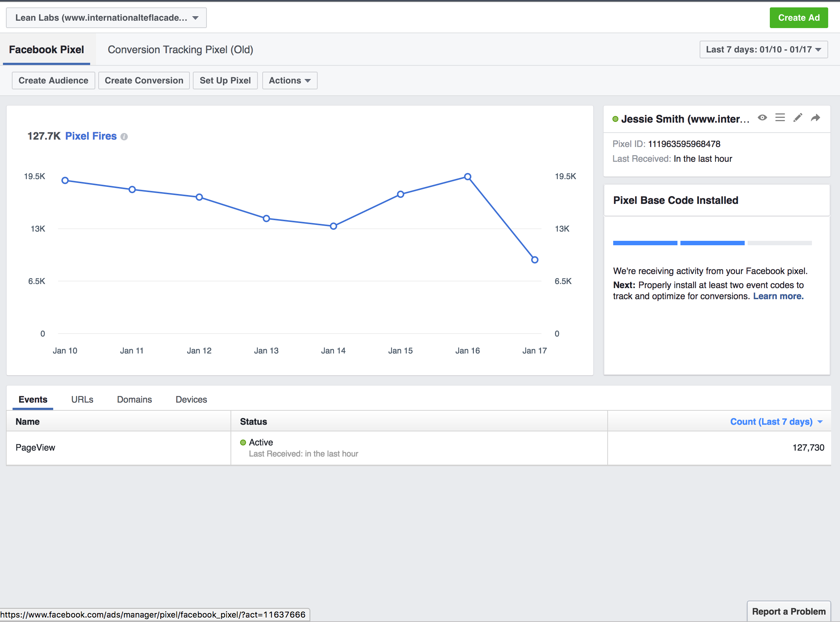Click the Learn more link
Screen dimensions: 840x622
point(778,296)
